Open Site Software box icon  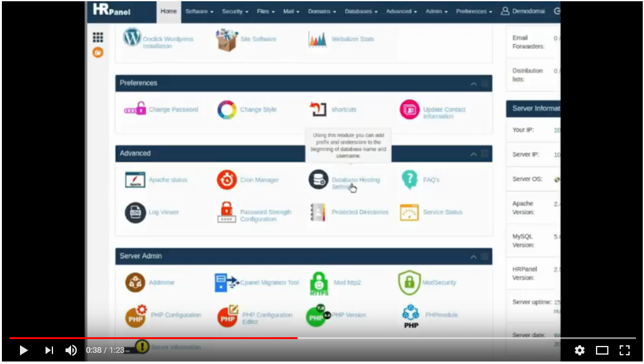point(227,40)
